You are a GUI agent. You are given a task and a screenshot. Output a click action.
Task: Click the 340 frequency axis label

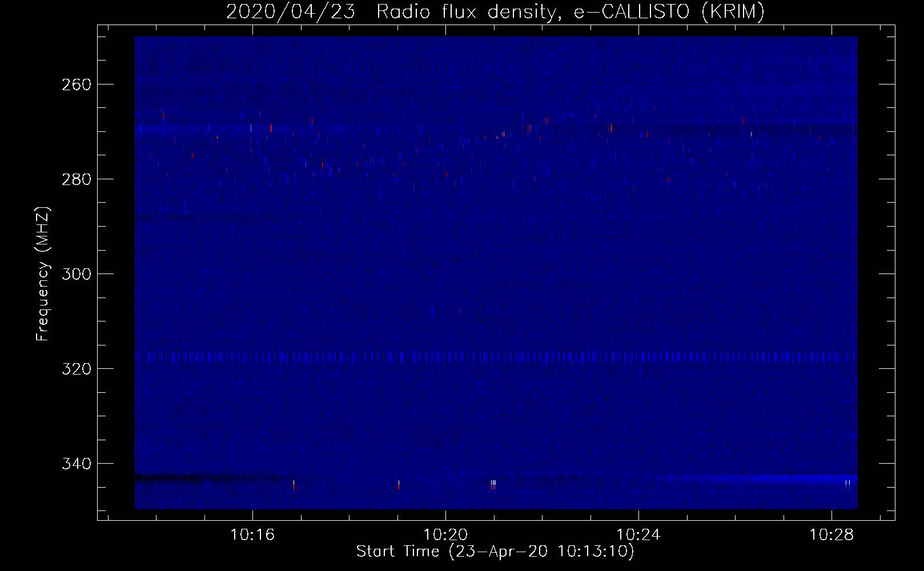[76, 464]
